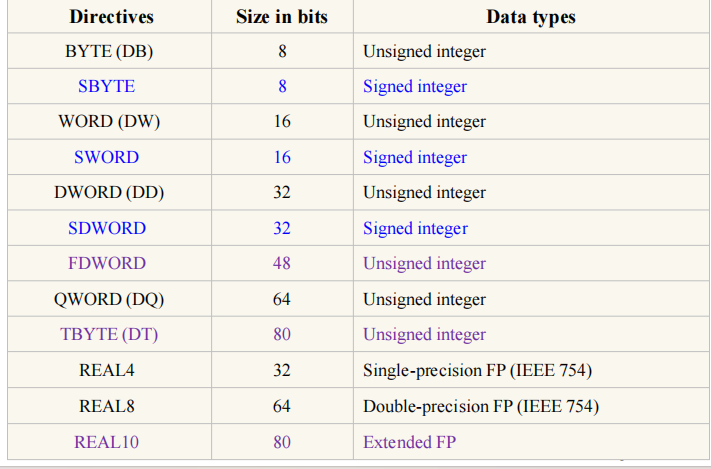
Task: Select the DWORD (DD) directive cell
Action: pos(109,193)
